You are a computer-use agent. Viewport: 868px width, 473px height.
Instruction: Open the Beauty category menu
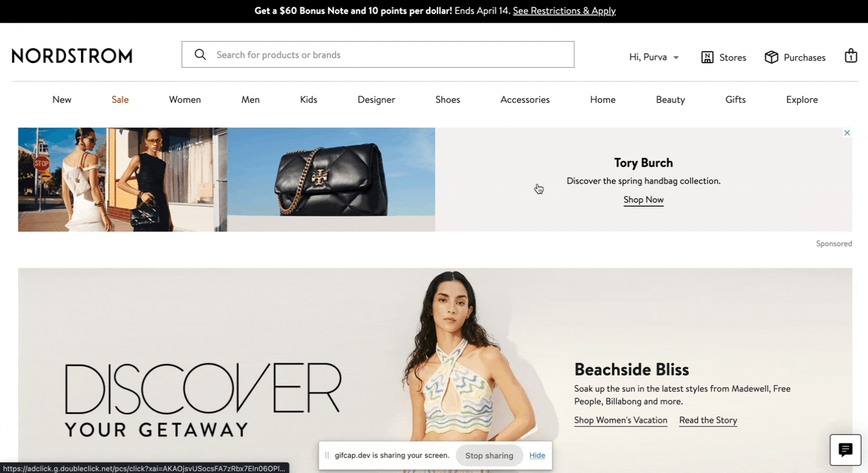click(x=670, y=99)
